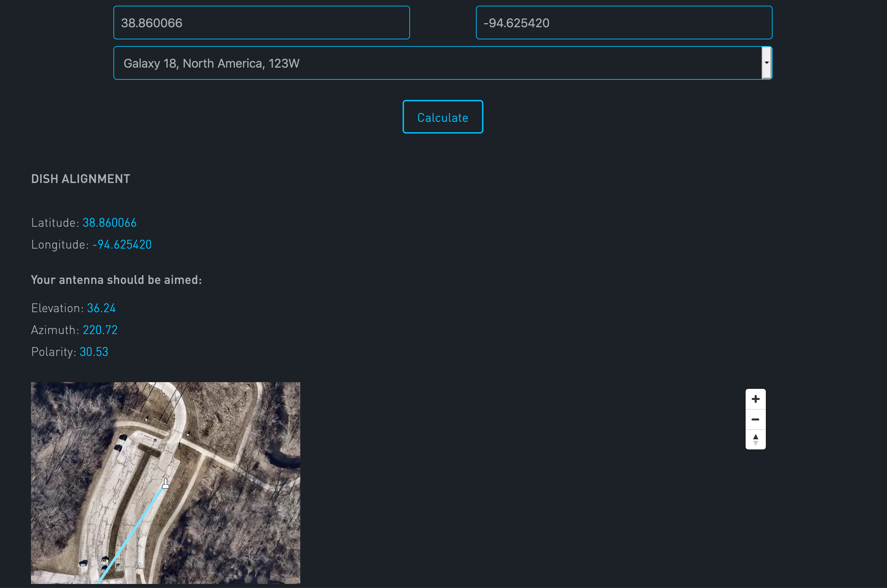887x588 pixels.
Task: Click the dish location marker on map
Action: click(166, 483)
